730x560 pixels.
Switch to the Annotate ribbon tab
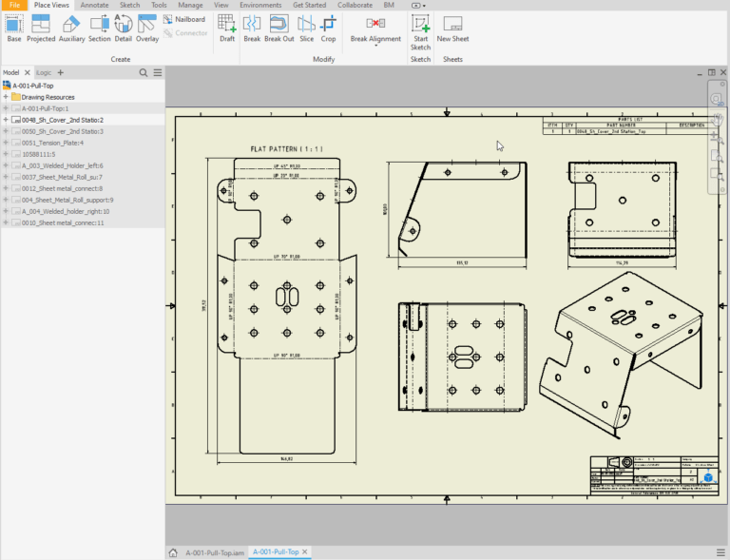[x=94, y=5]
